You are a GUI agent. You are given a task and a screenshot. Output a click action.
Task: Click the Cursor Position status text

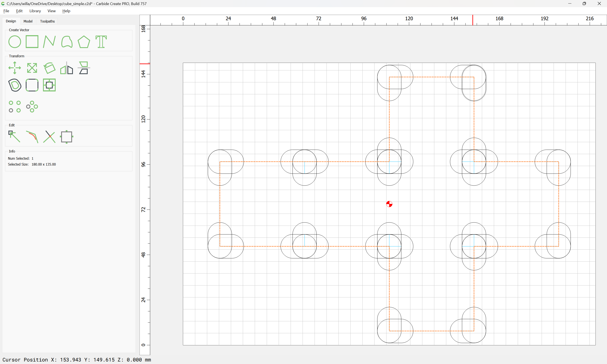pos(77,360)
